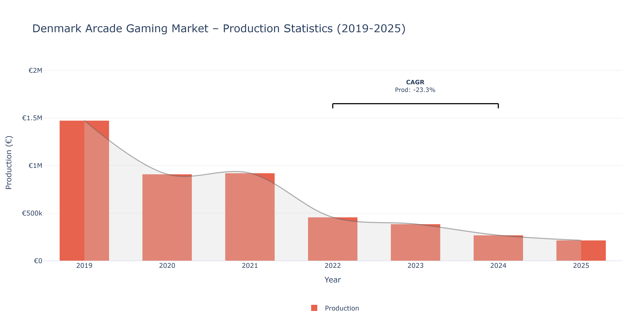Viewport: 644px width, 322px height.
Task: Click the 2025 production bar
Action: click(x=581, y=250)
